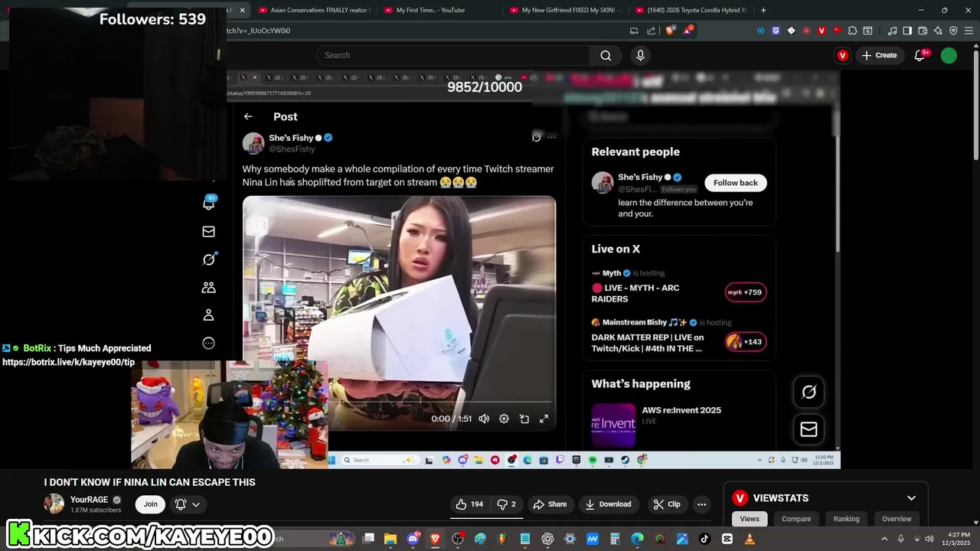Image resolution: width=980 pixels, height=551 pixels.
Task: Open VLC from the taskbar
Action: [x=750, y=539]
